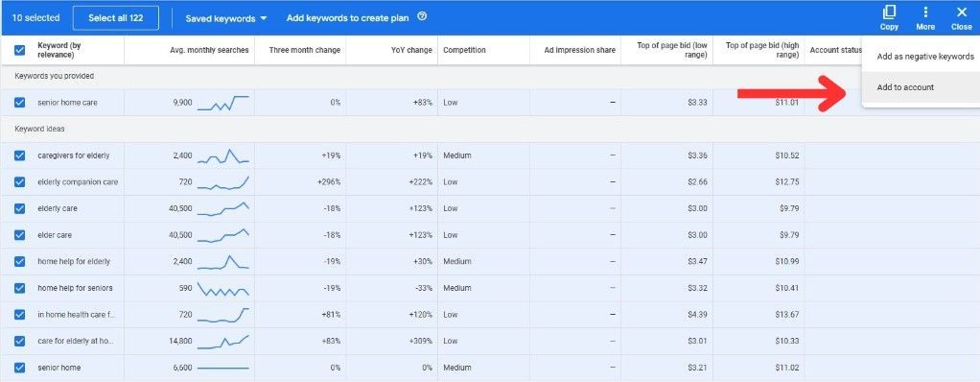Screen dimensions: 980x382
Task: Click the elderly companion care sparkline
Action: coord(223,182)
